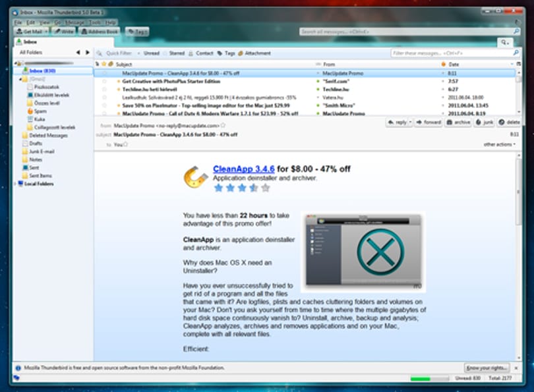Mark the open message as junk
Screen dimensions: 534x392
tap(485, 122)
